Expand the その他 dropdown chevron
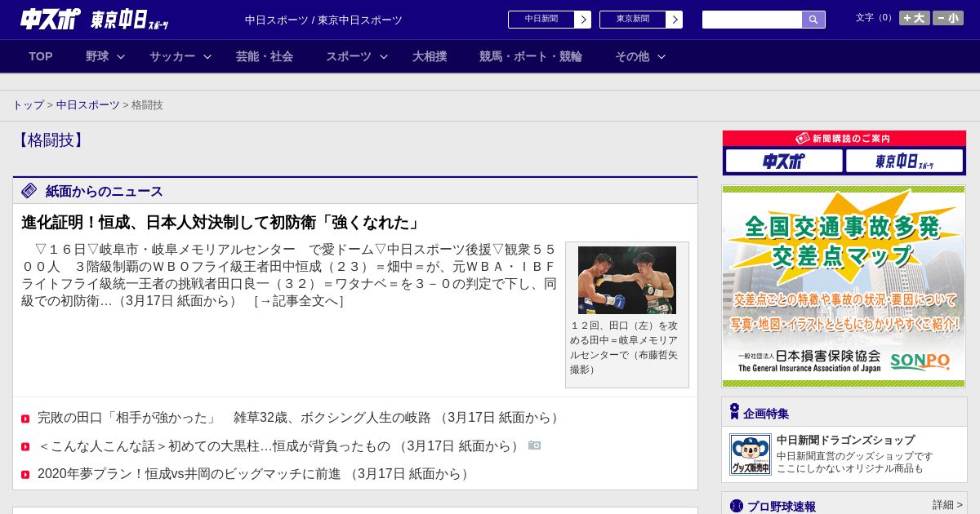This screenshot has height=514, width=980. [661, 56]
